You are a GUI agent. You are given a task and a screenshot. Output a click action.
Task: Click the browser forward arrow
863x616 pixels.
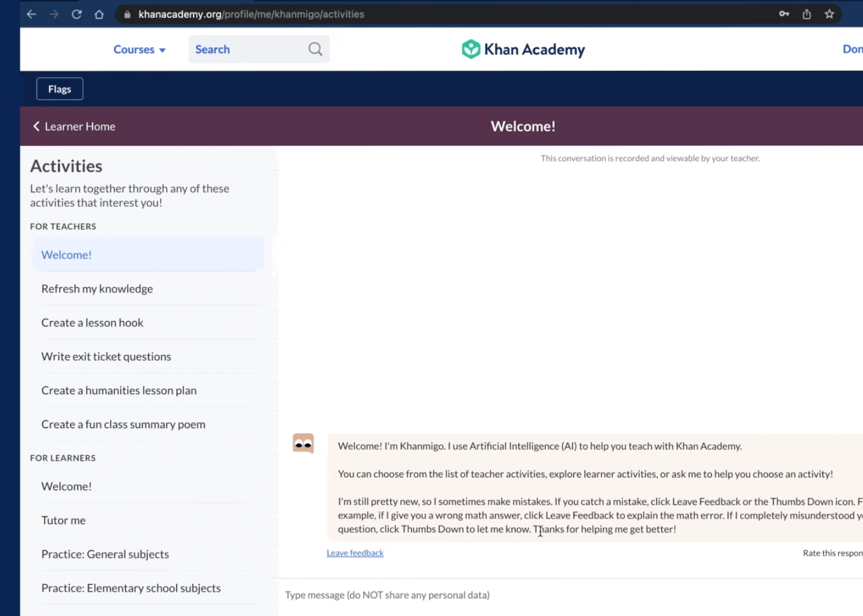pos(54,14)
